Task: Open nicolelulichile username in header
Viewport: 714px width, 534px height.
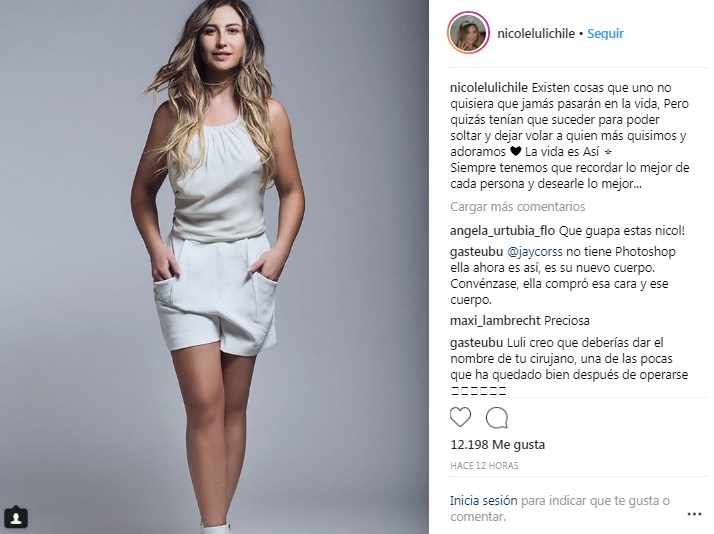Action: [536, 33]
